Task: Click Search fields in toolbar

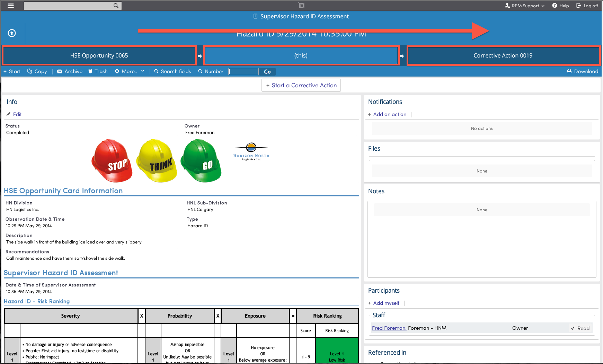Action: (172, 71)
